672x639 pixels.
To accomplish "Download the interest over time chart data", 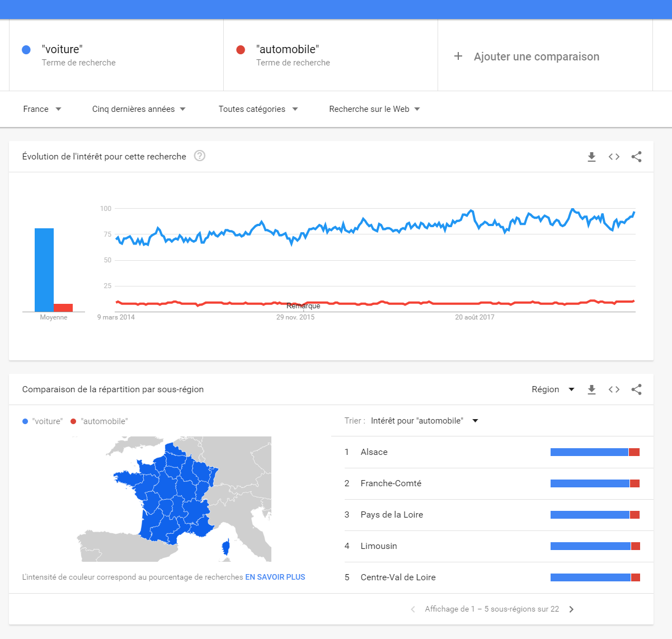I will tap(591, 157).
